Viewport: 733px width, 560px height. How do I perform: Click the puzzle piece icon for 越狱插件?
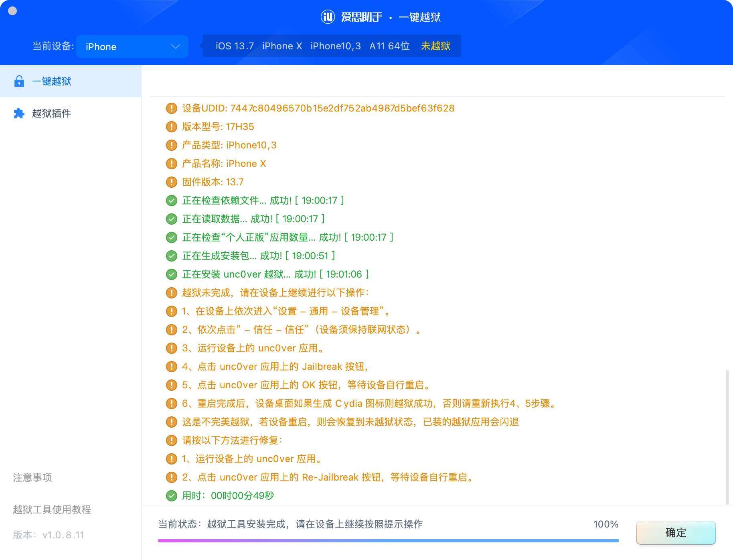pyautogui.click(x=19, y=114)
